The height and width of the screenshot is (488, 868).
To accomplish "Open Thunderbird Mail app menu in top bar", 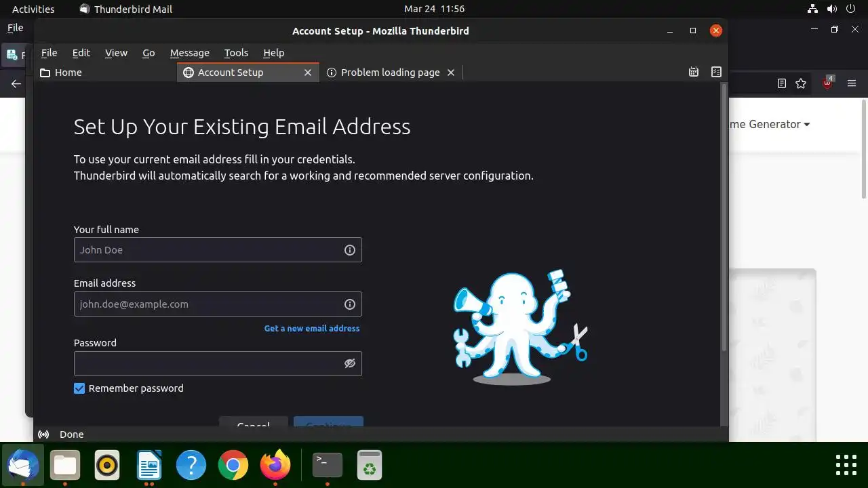I will tap(126, 9).
